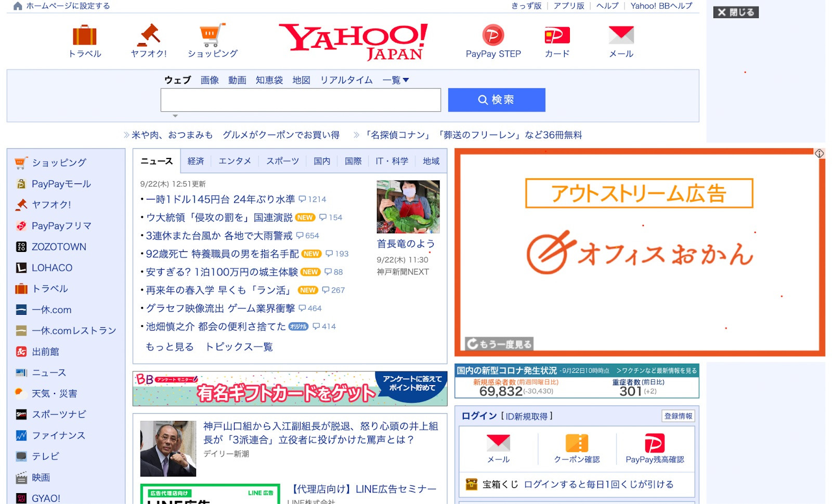This screenshot has width=832, height=504.
Task: Click the blue 検索 search button
Action: (497, 100)
